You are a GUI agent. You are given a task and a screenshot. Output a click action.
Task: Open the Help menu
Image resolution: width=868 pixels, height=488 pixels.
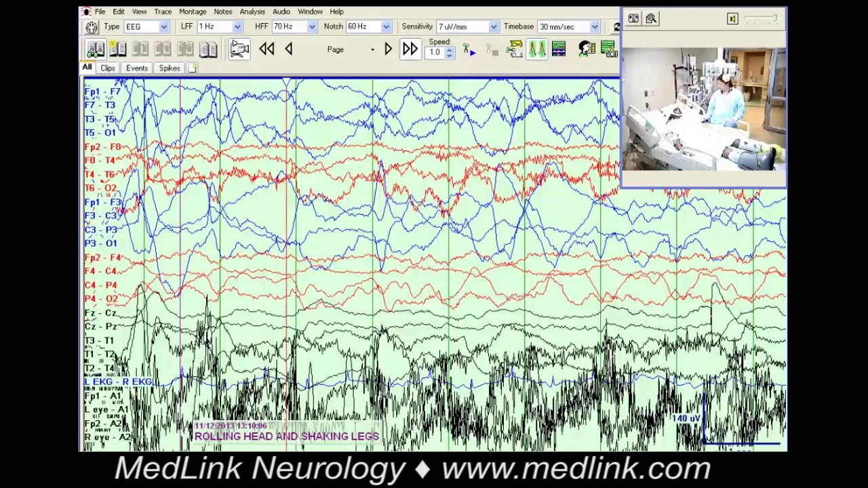pyautogui.click(x=337, y=12)
